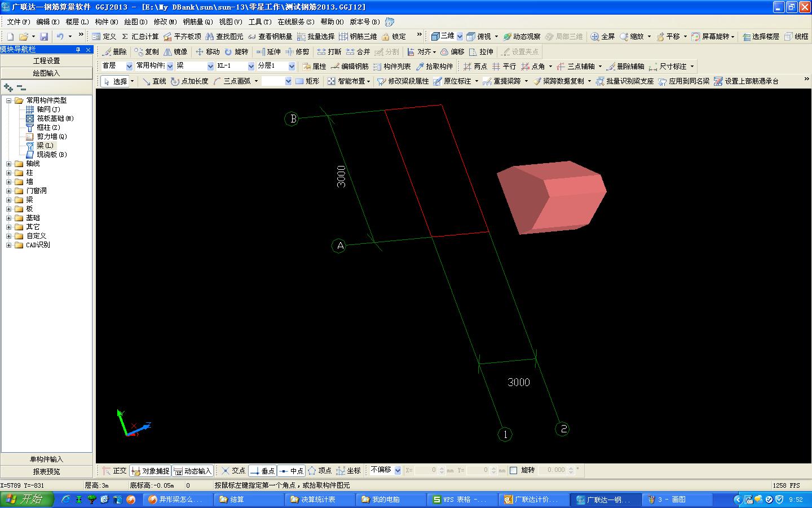
Task: Select 筏板基础(M) in component tree
Action: [x=55, y=119]
